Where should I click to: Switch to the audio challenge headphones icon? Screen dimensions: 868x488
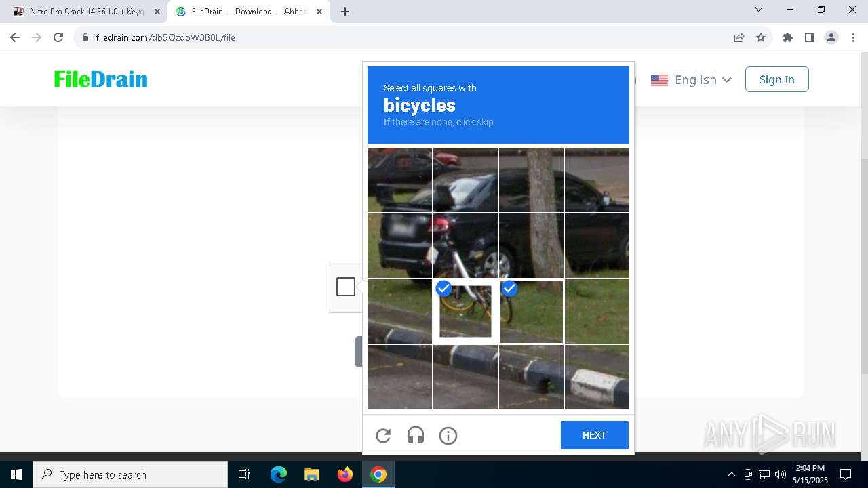pyautogui.click(x=416, y=436)
